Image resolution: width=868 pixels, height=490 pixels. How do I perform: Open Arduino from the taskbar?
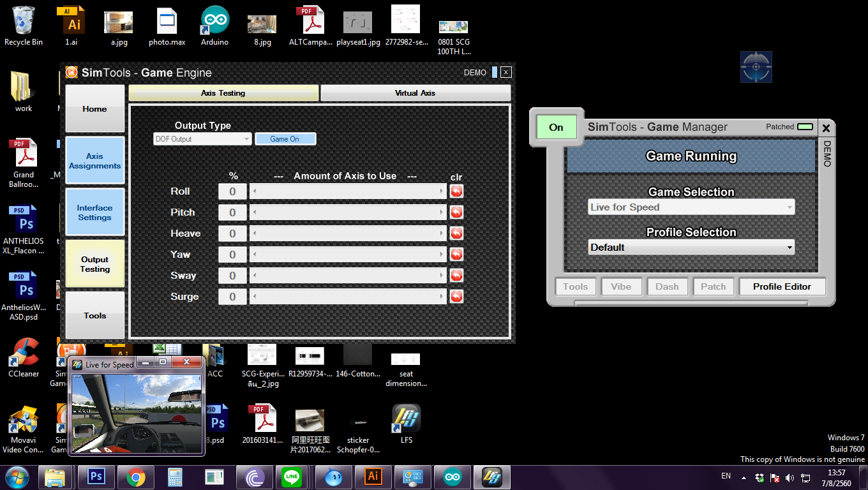tap(453, 477)
